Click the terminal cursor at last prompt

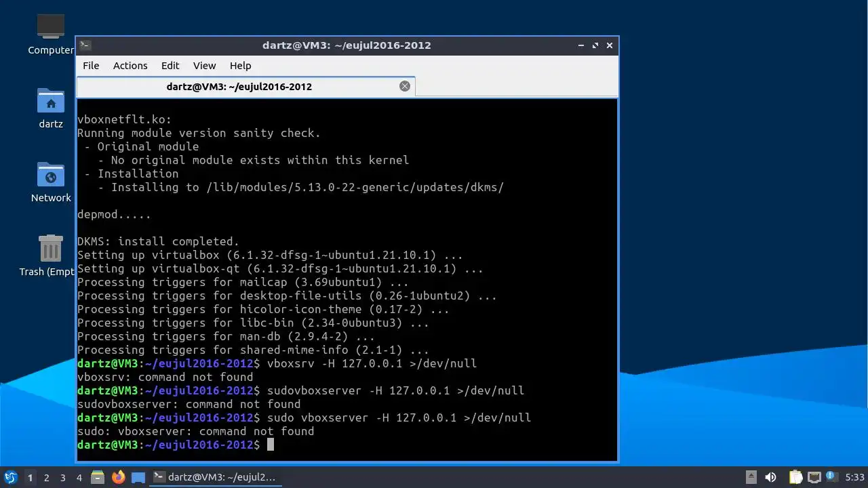coord(270,445)
